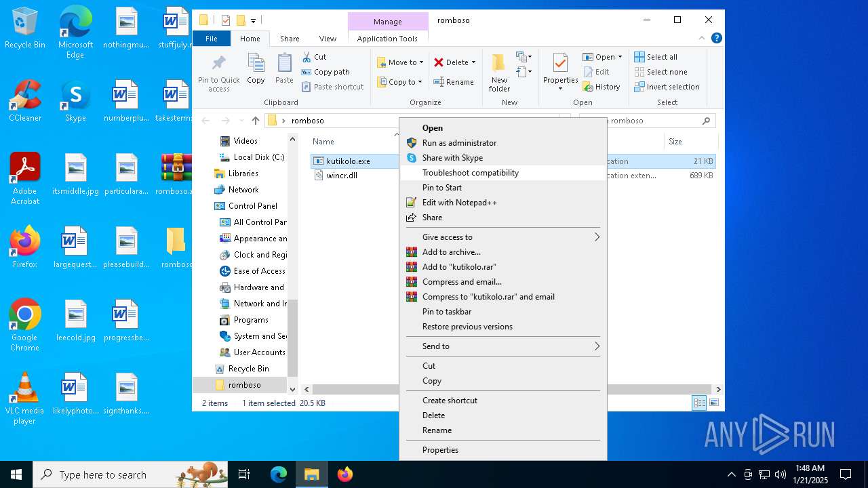This screenshot has height=488, width=868.
Task: Open VLC media player desktop icon
Action: pos(25,399)
